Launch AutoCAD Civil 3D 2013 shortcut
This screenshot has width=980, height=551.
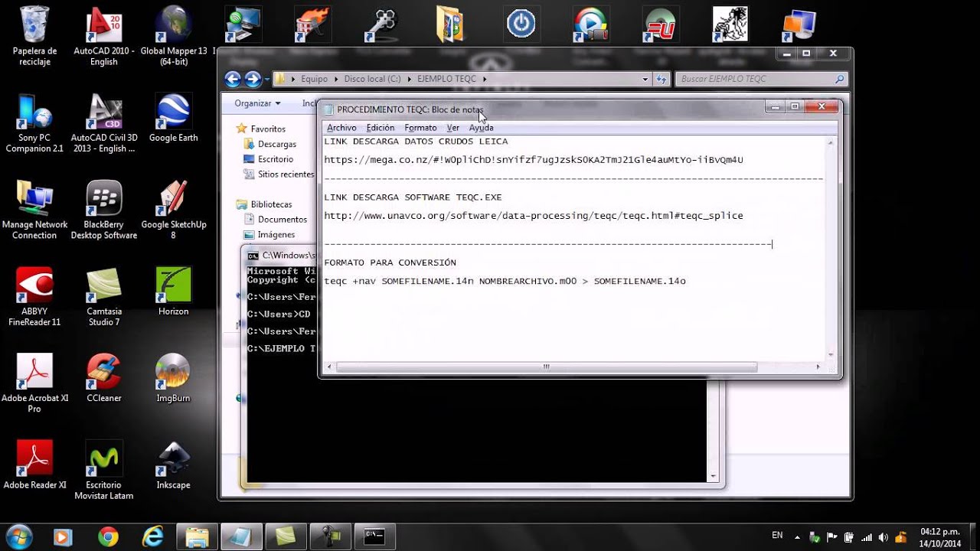tap(104, 122)
